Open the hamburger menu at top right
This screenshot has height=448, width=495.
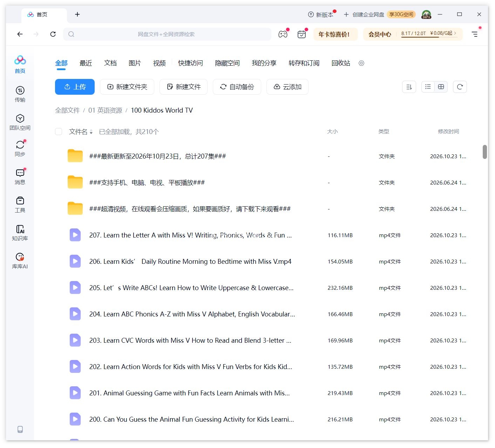(475, 34)
